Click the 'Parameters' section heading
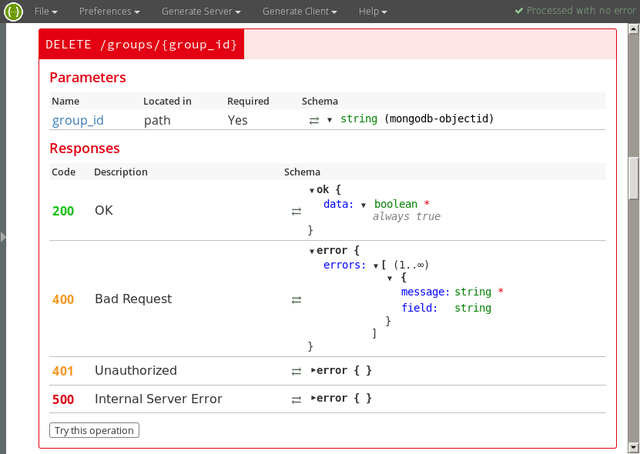The image size is (640, 454). (x=88, y=78)
